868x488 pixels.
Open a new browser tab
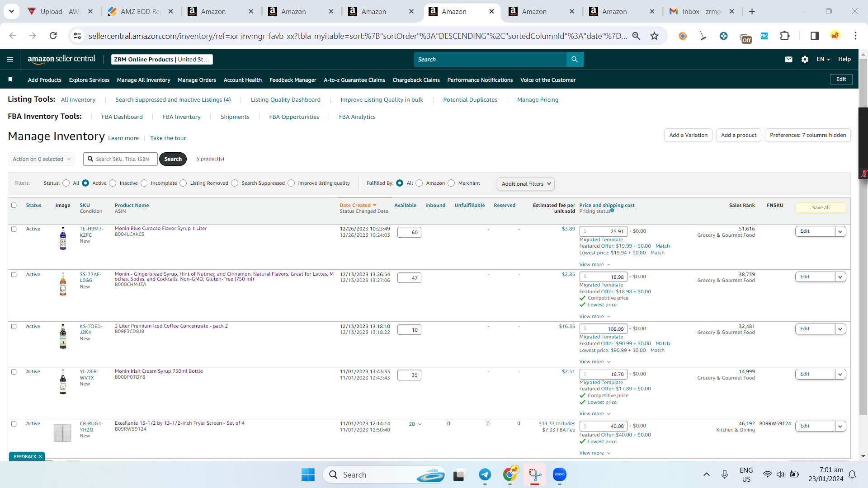click(752, 12)
